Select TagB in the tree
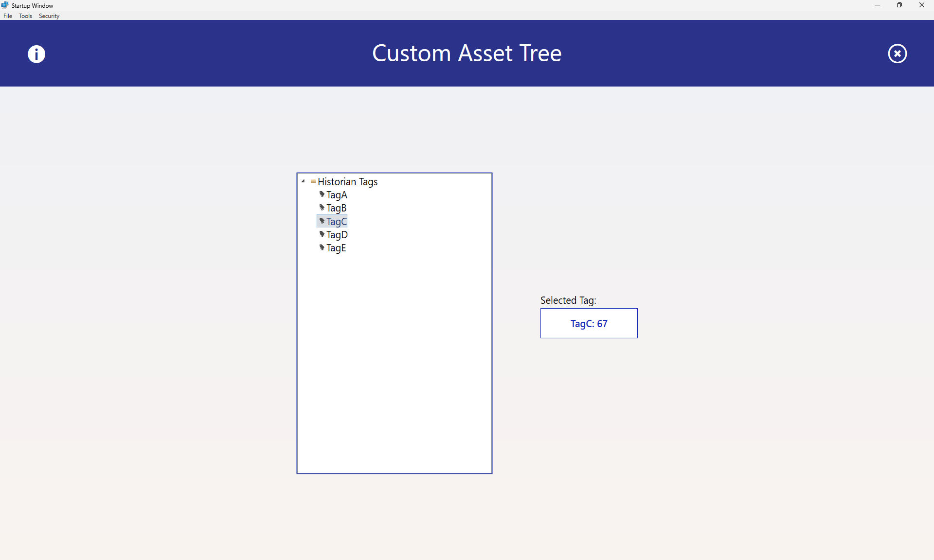The width and height of the screenshot is (934, 560). (336, 208)
